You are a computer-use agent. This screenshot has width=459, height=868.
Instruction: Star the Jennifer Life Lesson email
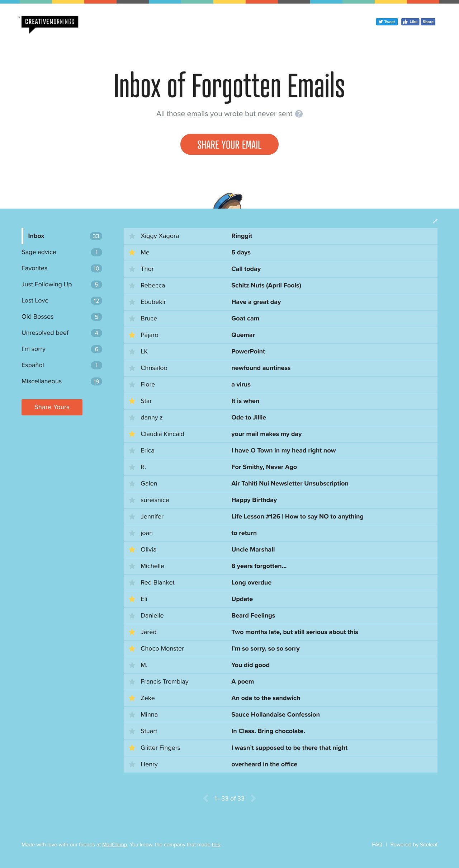pyautogui.click(x=132, y=517)
